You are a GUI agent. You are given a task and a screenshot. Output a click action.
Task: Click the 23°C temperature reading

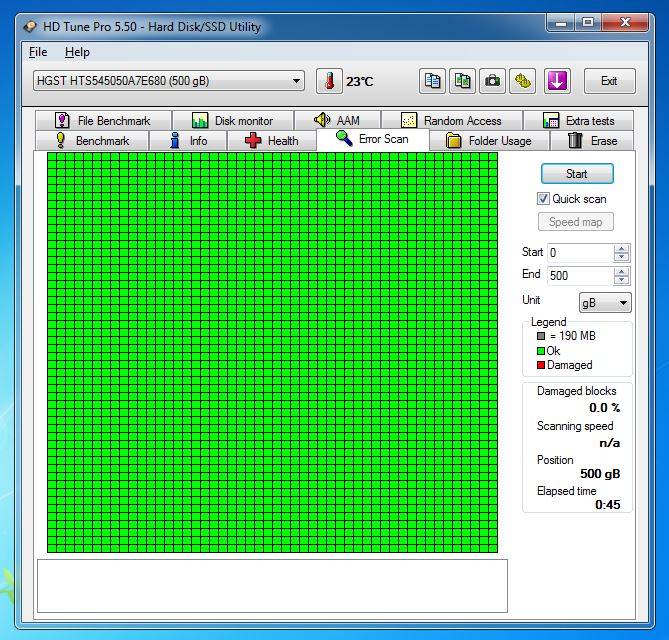point(360,81)
